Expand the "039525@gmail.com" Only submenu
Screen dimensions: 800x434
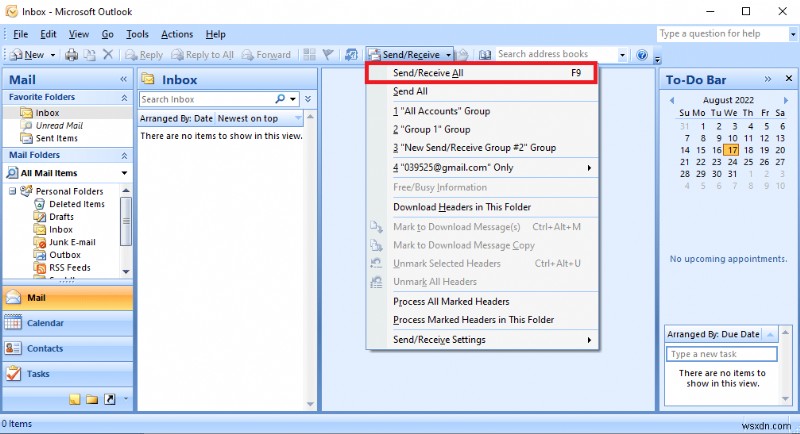pyautogui.click(x=482, y=167)
